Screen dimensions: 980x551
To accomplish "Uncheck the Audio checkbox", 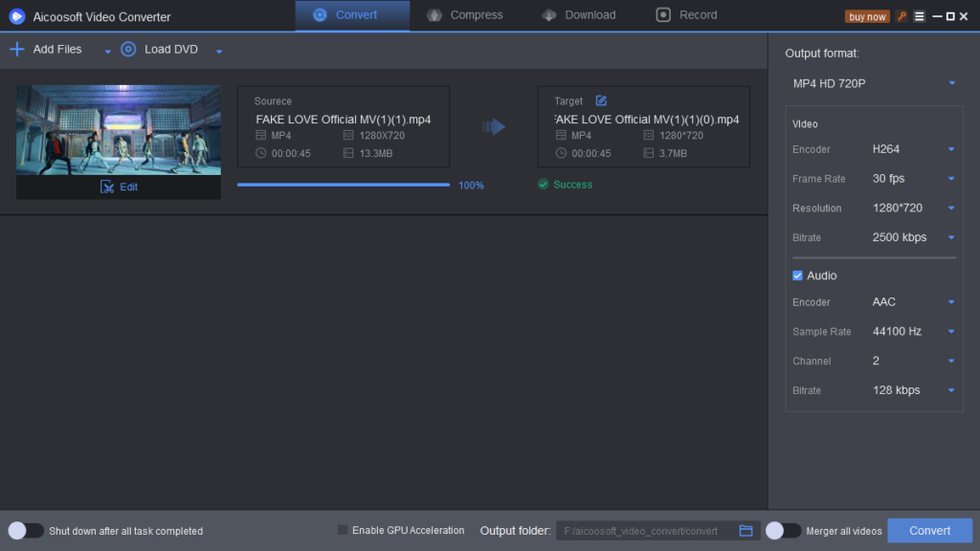I will coord(797,275).
